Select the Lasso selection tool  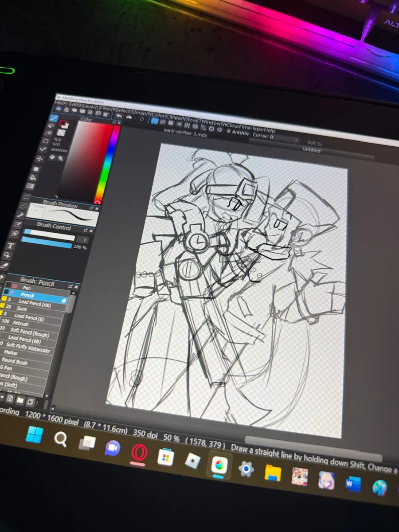pyautogui.click(x=23, y=206)
